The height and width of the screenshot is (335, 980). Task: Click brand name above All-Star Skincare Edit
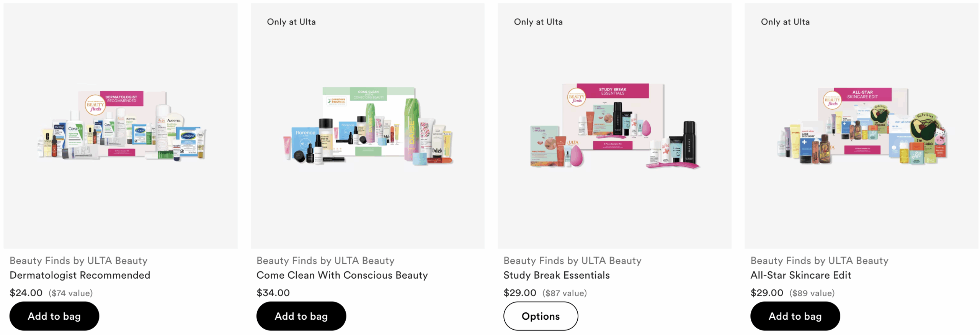(x=819, y=261)
